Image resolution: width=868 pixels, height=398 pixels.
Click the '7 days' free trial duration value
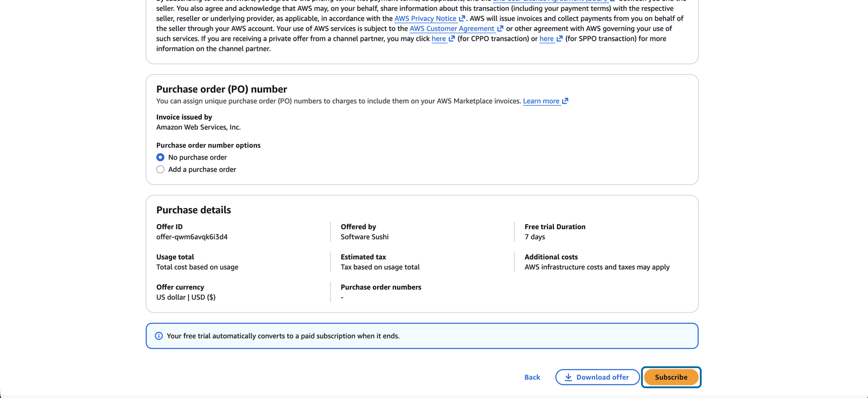coord(535,237)
